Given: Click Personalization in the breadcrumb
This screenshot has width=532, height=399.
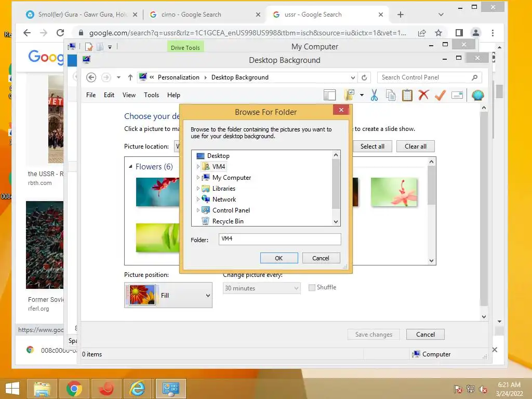Looking at the screenshot, I should 179,77.
